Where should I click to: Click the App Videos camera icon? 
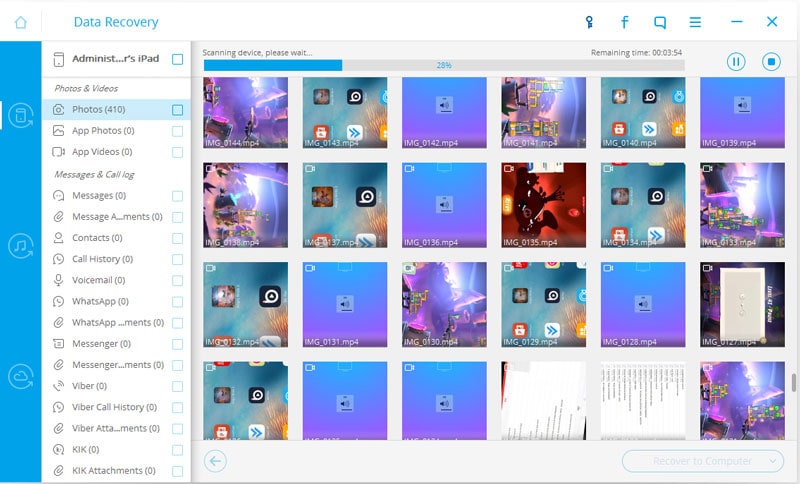tap(59, 152)
